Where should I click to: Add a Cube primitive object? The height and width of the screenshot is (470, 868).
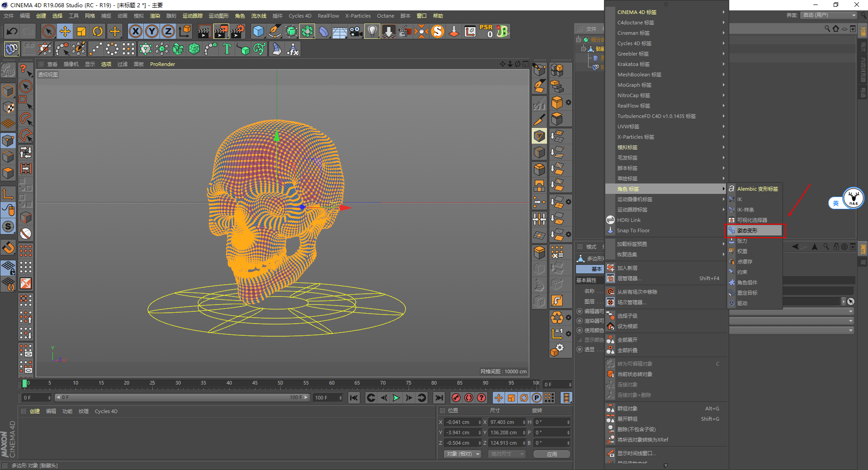click(x=258, y=31)
